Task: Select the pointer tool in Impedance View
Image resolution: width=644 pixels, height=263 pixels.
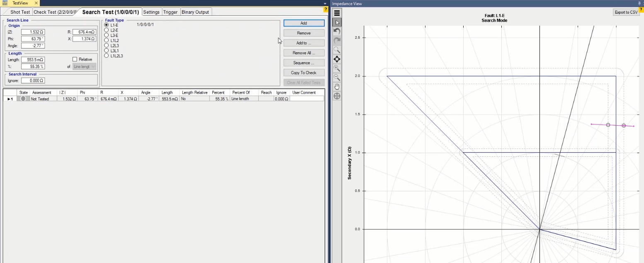Action: coord(337,22)
